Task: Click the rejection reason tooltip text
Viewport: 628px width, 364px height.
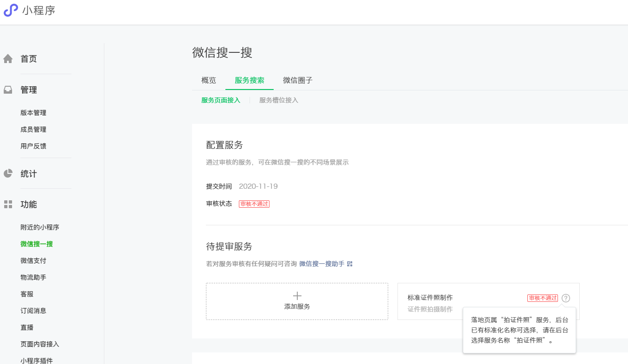Action: pyautogui.click(x=519, y=330)
